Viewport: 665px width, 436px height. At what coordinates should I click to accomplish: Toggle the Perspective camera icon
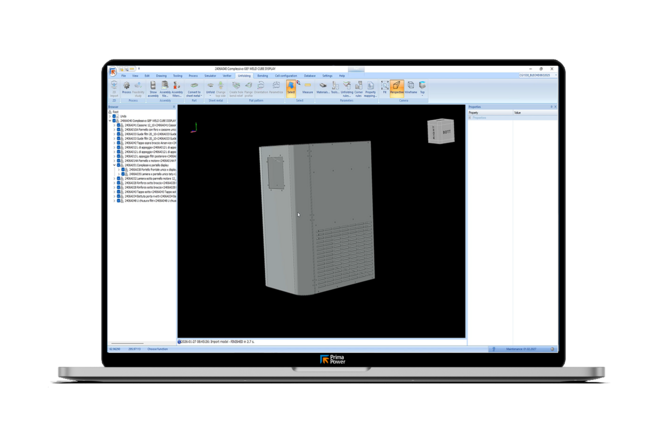pos(397,88)
